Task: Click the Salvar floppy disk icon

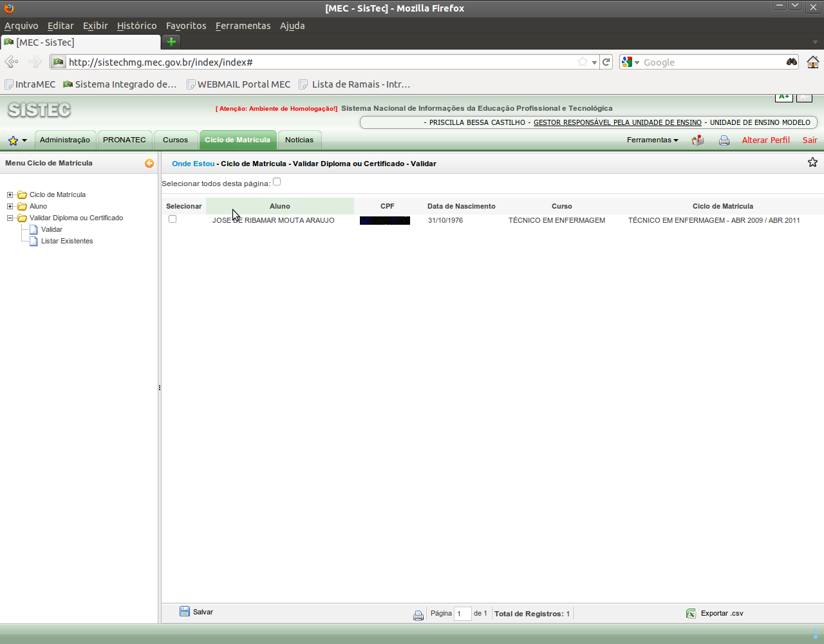Action: 185,612
